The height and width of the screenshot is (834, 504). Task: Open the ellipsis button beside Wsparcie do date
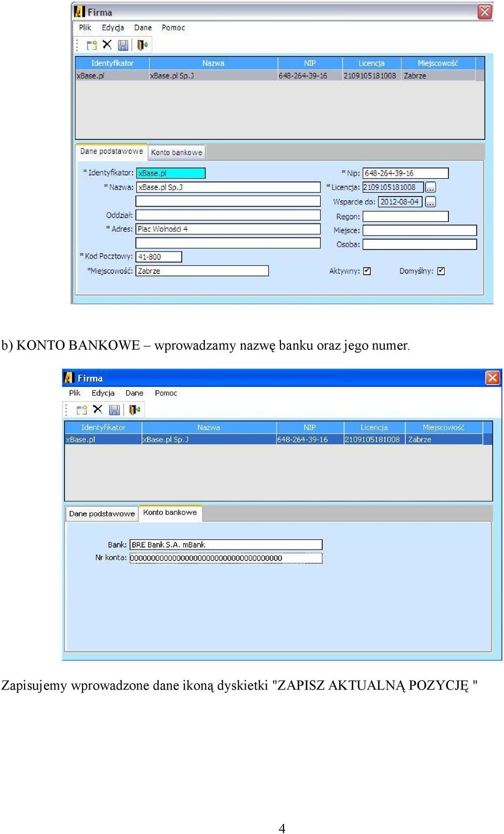point(430,202)
